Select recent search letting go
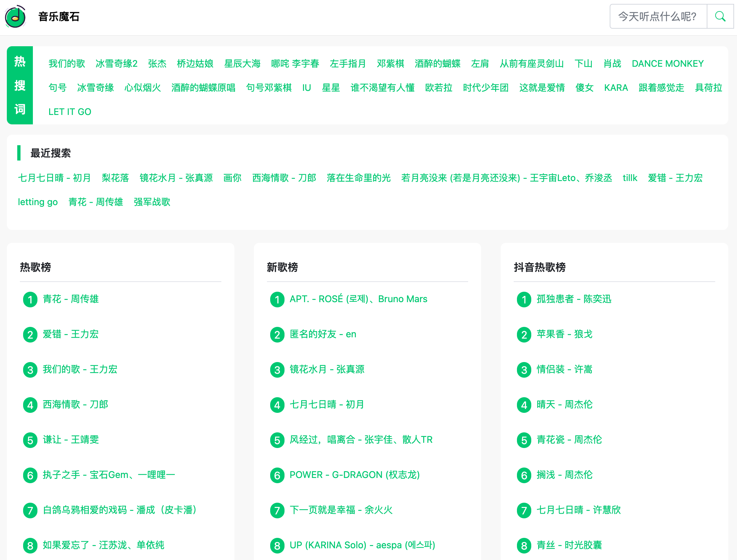This screenshot has width=737, height=560. point(38,202)
